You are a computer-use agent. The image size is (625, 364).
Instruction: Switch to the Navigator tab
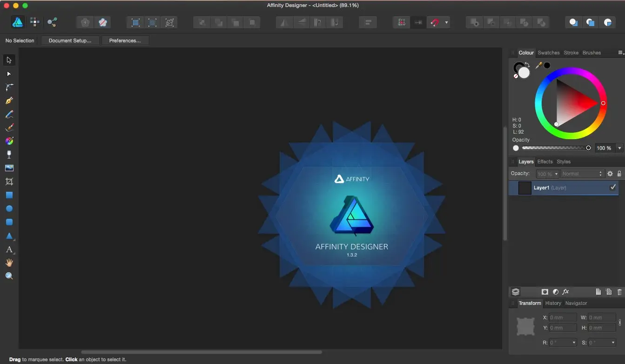576,303
